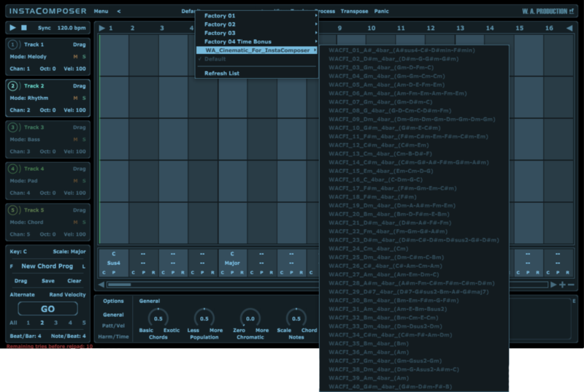Click the New Chord Prog button
584x392 pixels.
[48, 266]
